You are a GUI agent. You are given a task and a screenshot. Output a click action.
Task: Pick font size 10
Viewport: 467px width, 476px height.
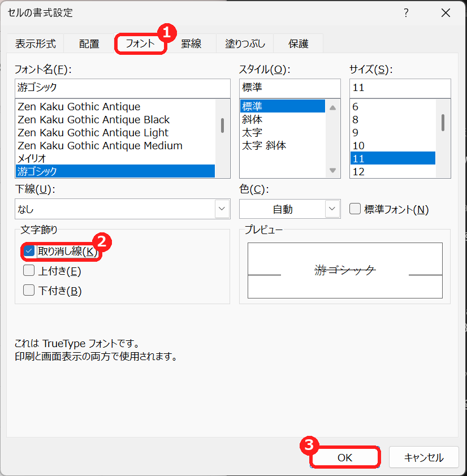(x=393, y=146)
